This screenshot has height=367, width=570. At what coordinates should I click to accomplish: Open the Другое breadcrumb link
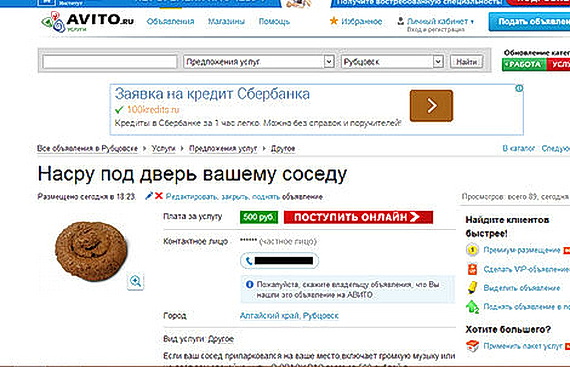pyautogui.click(x=283, y=149)
